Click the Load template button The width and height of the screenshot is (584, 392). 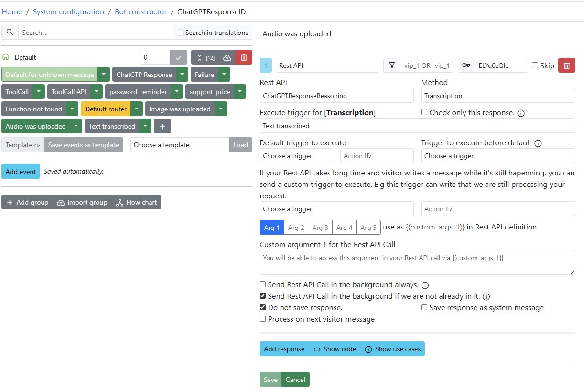(241, 145)
